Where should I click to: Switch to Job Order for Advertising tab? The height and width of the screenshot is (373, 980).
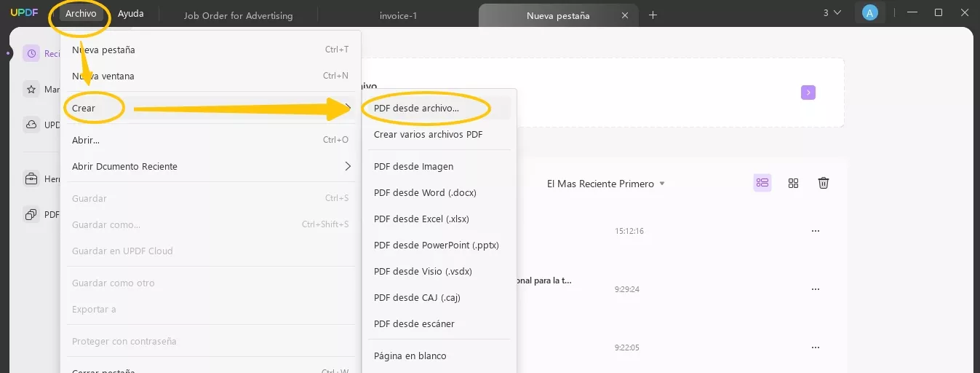click(x=238, y=15)
